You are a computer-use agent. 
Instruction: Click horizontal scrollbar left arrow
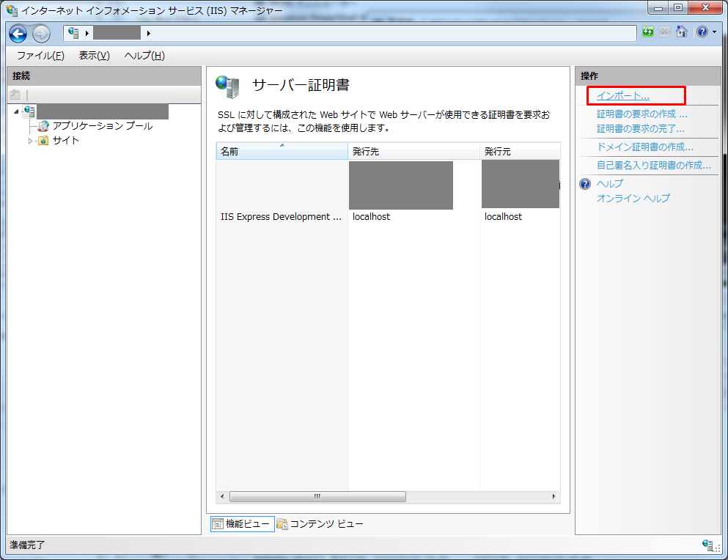coord(222,496)
